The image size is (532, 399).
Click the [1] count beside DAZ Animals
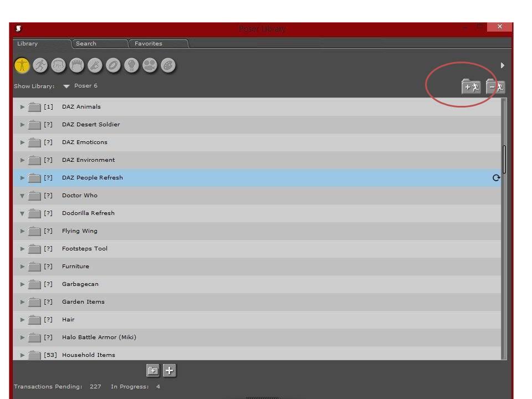[x=49, y=107]
